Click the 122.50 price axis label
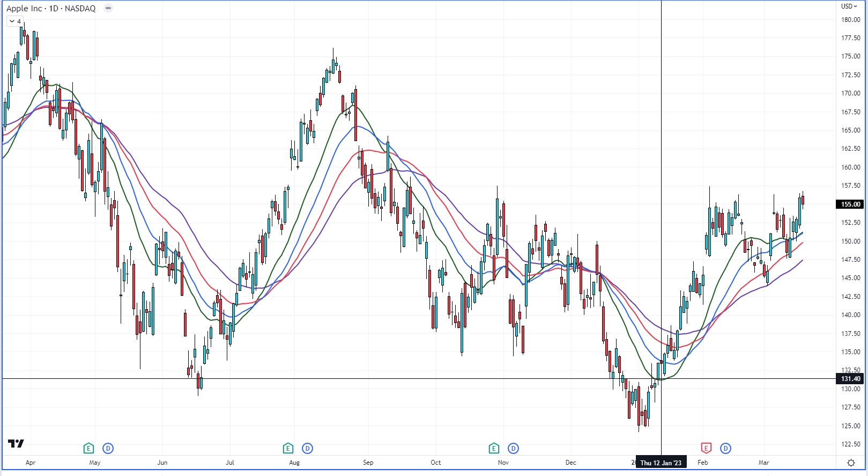 (x=851, y=444)
